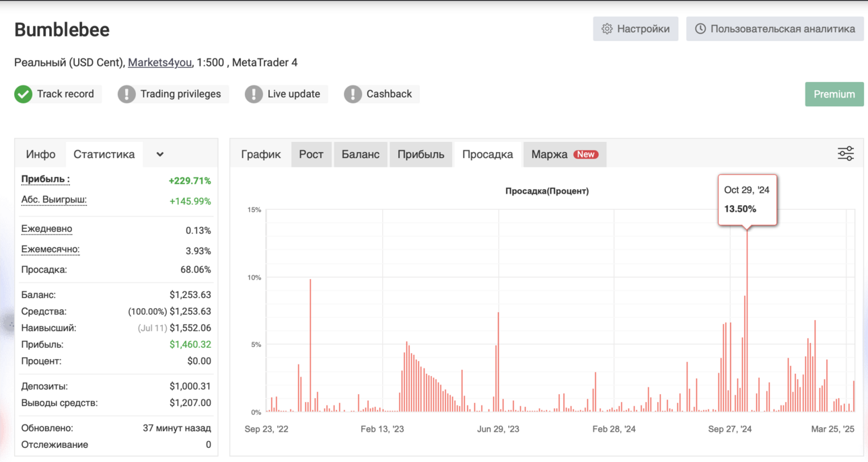Click the +145.99% absolute gain value
Viewport: 868px width, 462px height.
(190, 201)
